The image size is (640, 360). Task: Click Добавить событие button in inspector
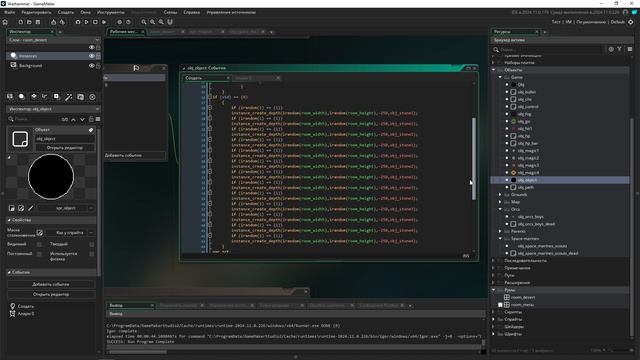[x=51, y=284]
